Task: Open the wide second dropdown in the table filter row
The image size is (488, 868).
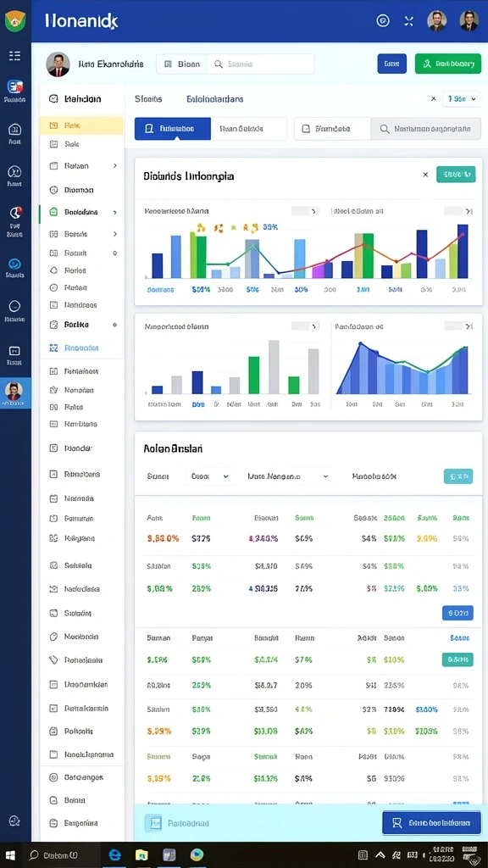Action: (x=288, y=476)
